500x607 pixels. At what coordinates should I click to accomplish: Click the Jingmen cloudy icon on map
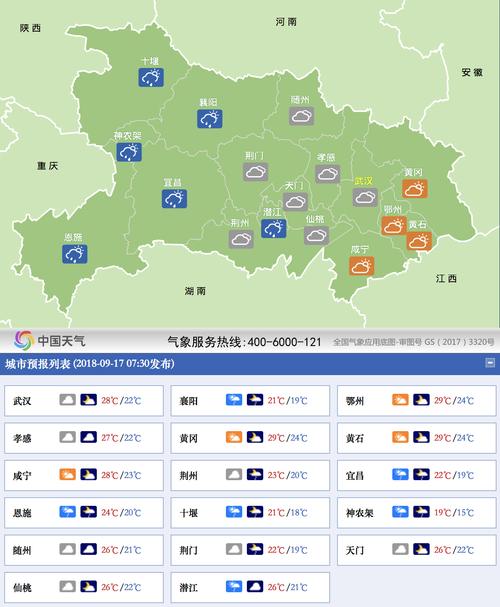[256, 171]
